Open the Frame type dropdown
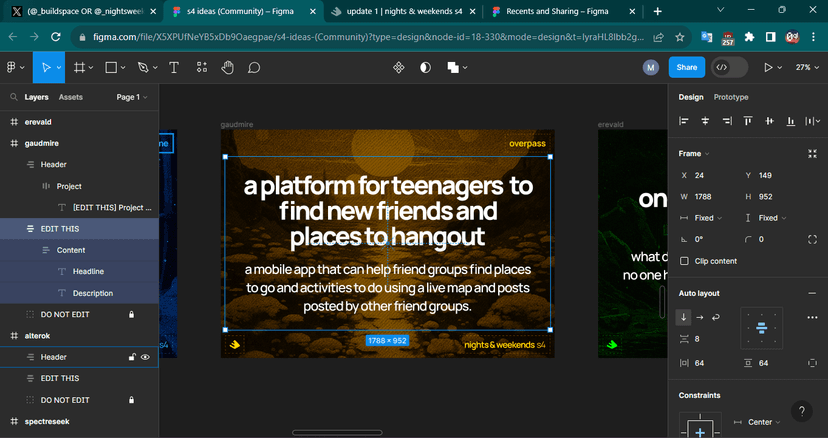828x438 pixels. (x=694, y=154)
